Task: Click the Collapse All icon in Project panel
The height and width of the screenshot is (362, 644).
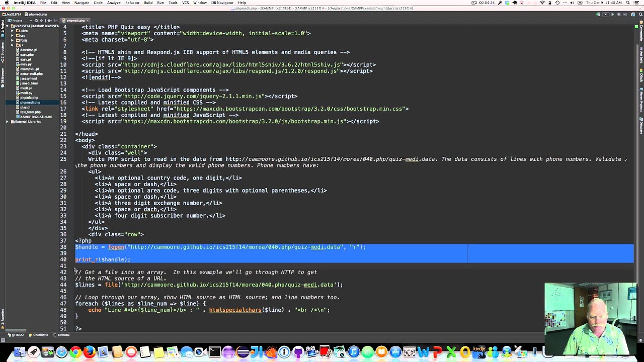Action: pos(42,21)
